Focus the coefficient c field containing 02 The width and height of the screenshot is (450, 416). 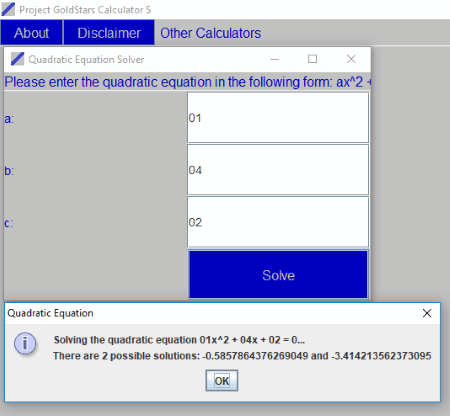click(x=278, y=222)
